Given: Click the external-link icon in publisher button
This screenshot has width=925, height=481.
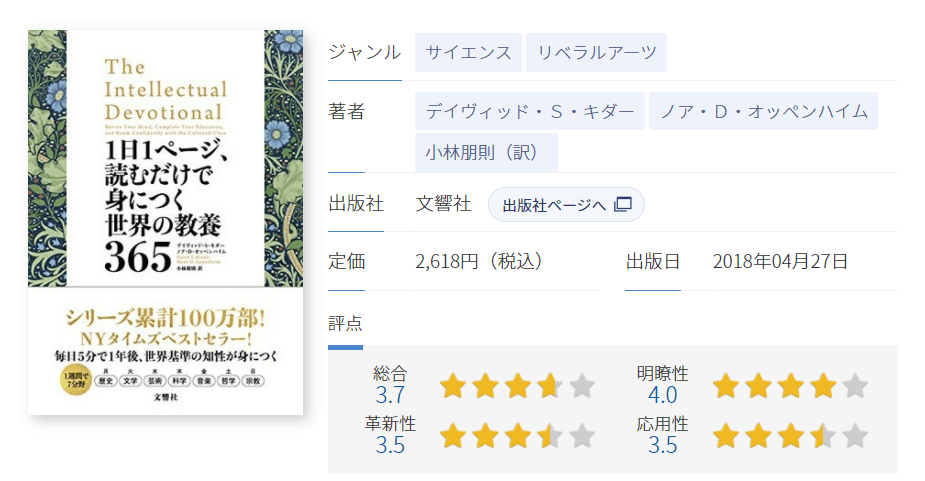Looking at the screenshot, I should point(623,204).
